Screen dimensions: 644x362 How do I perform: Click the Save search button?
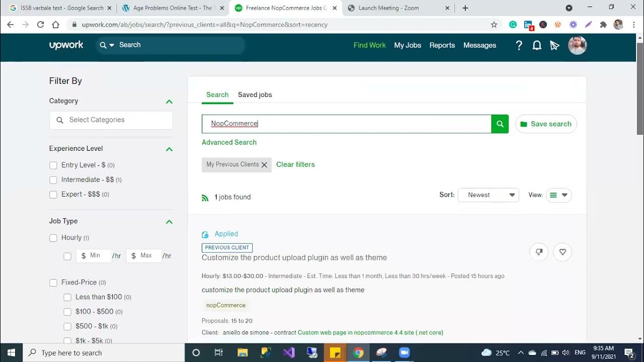[x=546, y=124]
